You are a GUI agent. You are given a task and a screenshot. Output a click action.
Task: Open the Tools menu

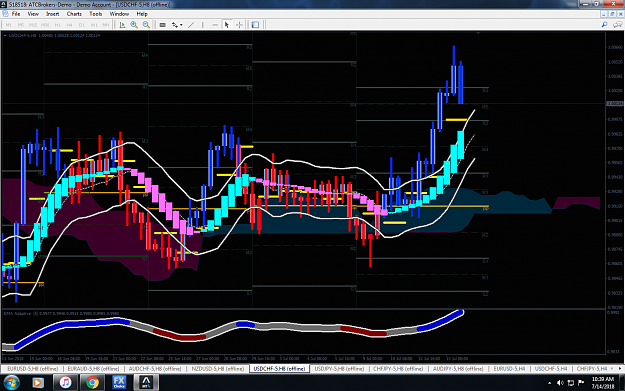click(x=95, y=14)
